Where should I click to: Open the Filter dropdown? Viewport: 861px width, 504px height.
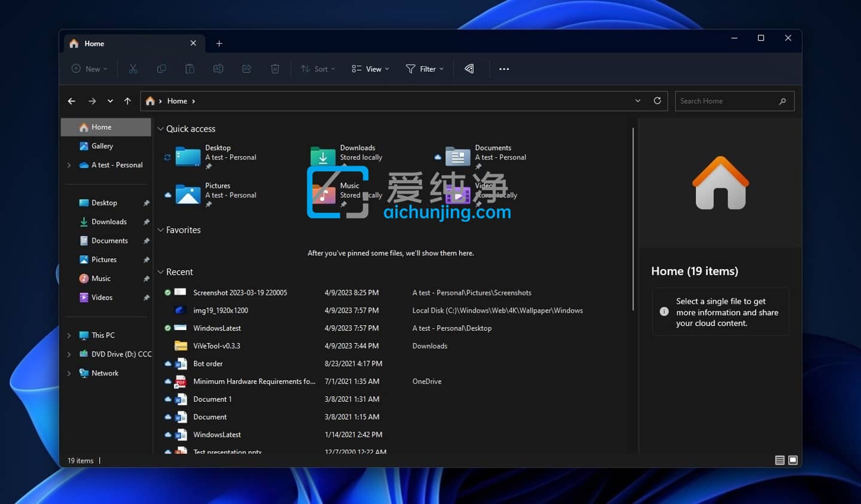pos(425,69)
